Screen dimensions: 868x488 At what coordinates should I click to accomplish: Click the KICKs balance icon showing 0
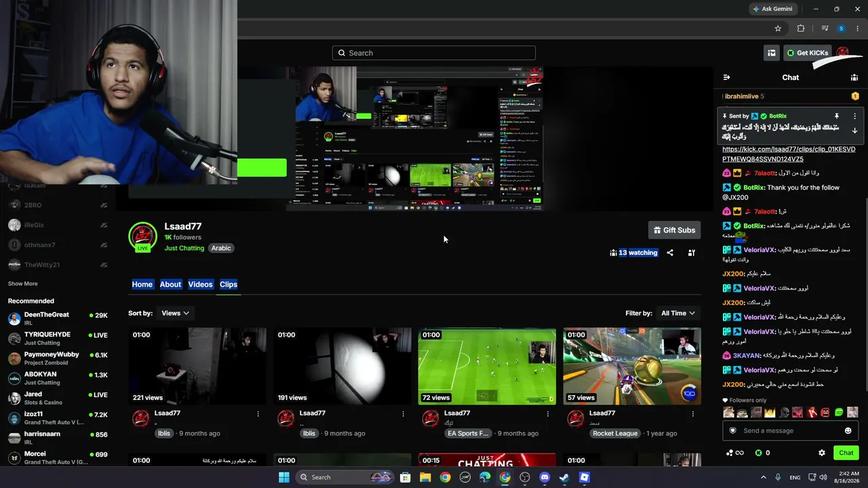(762, 453)
